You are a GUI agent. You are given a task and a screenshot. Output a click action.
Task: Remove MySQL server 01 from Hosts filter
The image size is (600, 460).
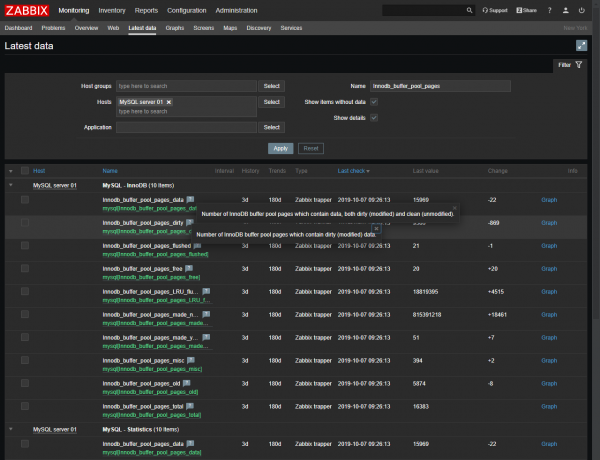tap(169, 102)
